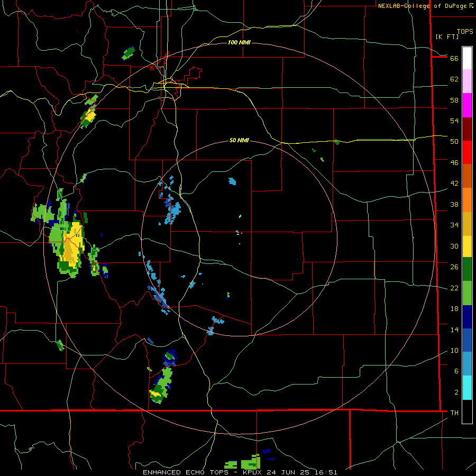Pick the gold legend swatch
Viewport: 476px width, 476px height.
click(x=467, y=224)
